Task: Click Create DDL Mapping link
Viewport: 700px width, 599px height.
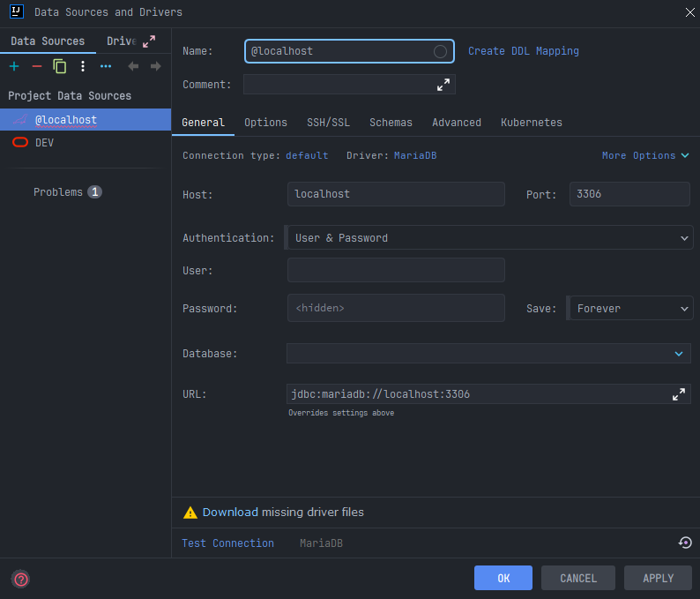Action: 523,51
